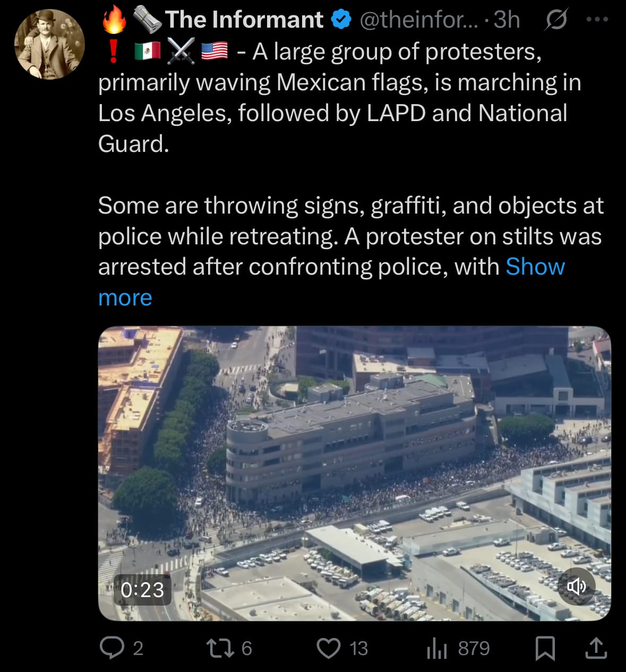
Task: Open the reply comment icon
Action: coord(112,648)
